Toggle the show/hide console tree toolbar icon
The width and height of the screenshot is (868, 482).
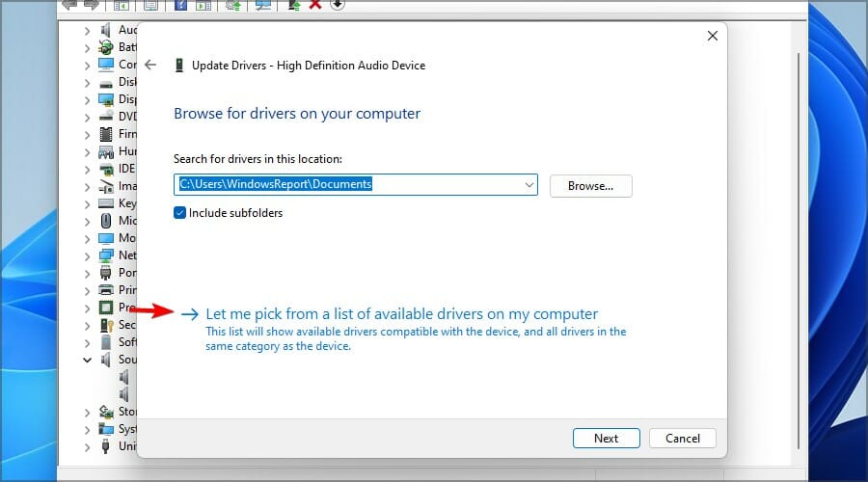point(122,5)
